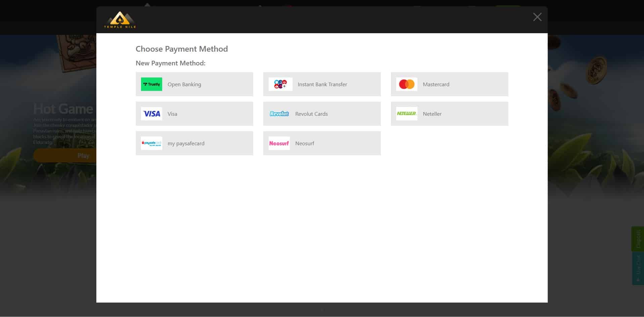Click the VISA logo icon

151,114
